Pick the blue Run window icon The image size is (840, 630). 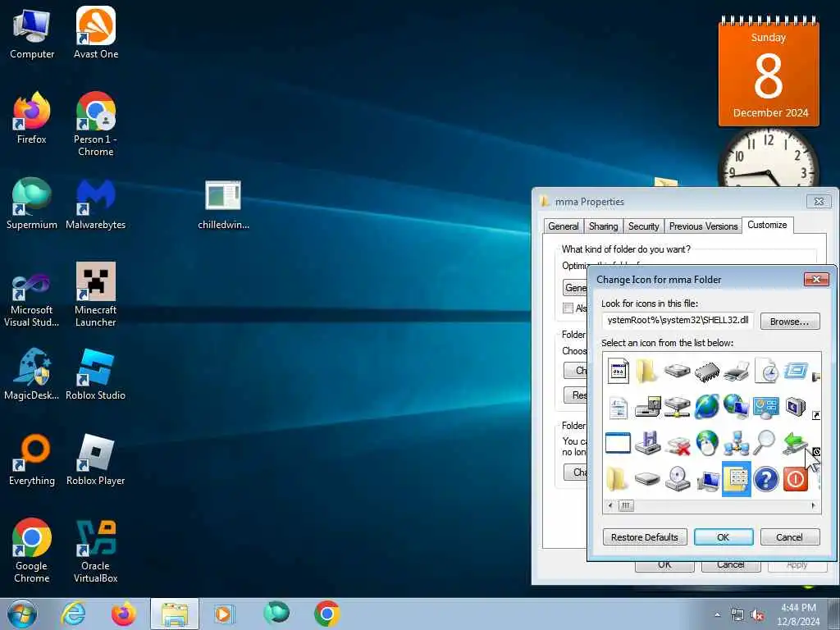[796, 370]
